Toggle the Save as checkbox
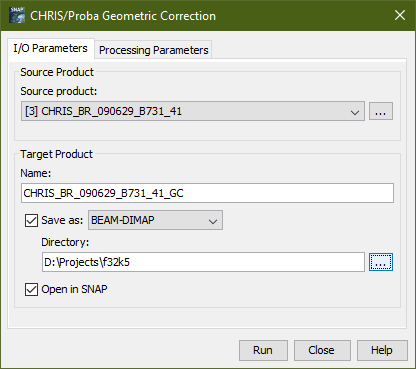The width and height of the screenshot is (416, 369). [31, 220]
